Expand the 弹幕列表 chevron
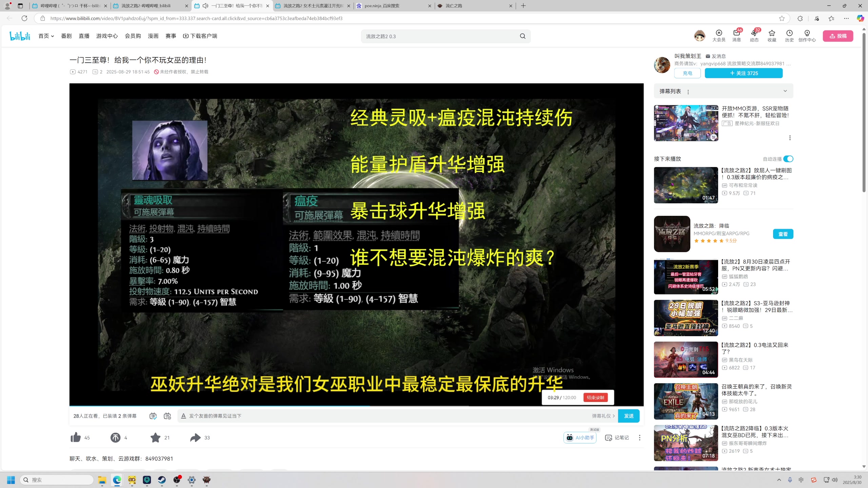The image size is (868, 488). click(x=785, y=91)
